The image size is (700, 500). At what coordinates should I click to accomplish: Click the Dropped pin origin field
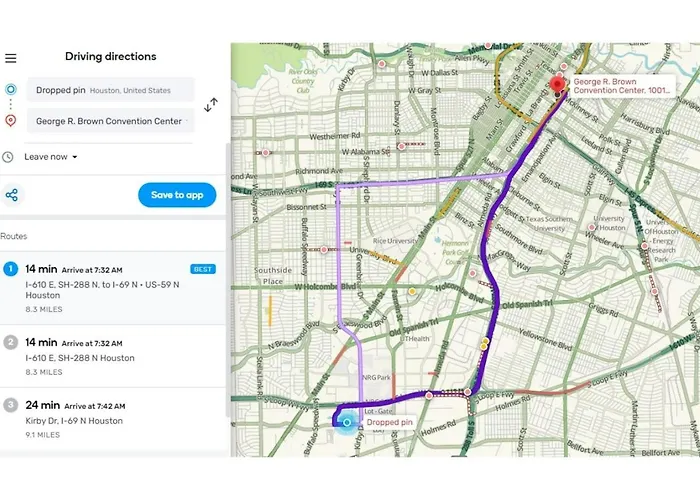point(110,90)
